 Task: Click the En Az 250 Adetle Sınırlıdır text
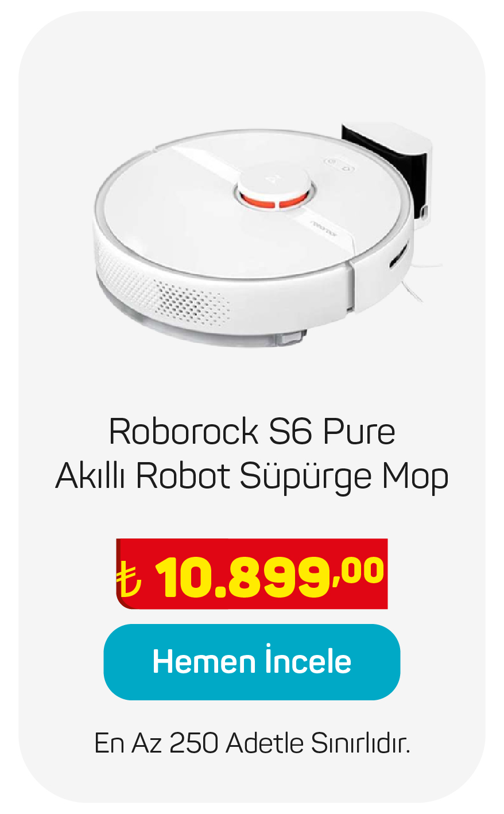[x=252, y=744]
